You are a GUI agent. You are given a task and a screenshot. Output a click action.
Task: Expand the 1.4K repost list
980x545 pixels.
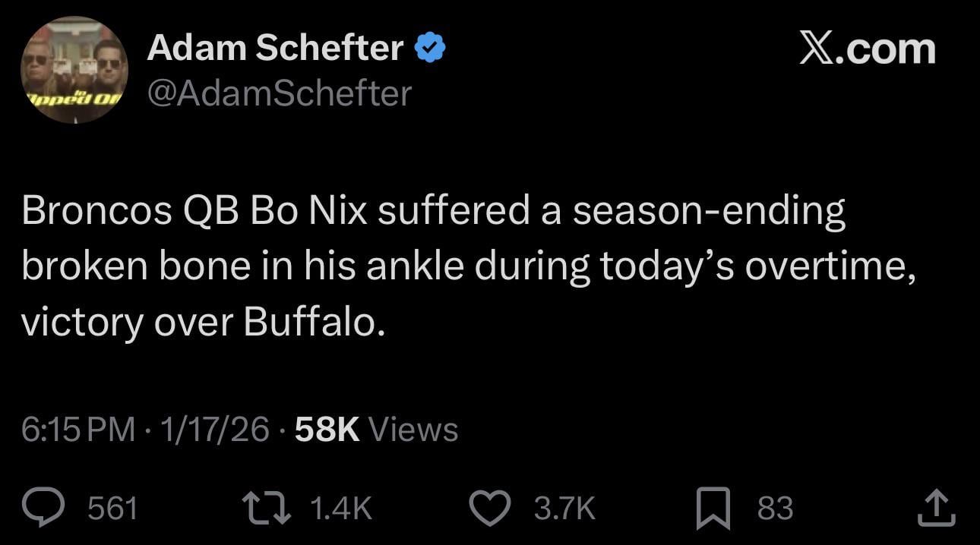pyautogui.click(x=343, y=507)
